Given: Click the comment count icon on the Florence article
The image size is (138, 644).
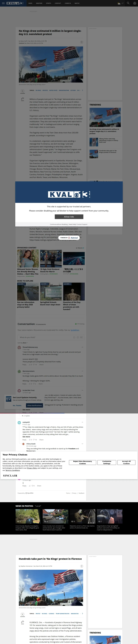Looking at the screenshot, I should 23,614.
